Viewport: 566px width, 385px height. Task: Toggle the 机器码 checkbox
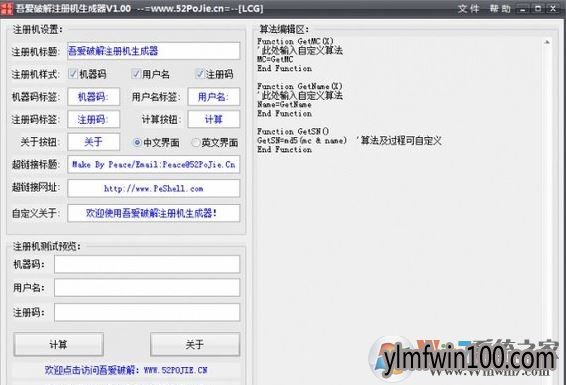(73, 74)
